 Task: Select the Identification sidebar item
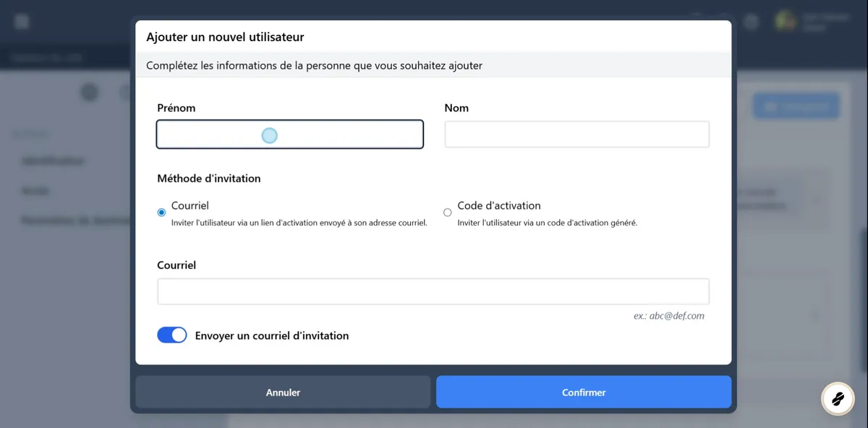coord(53,161)
